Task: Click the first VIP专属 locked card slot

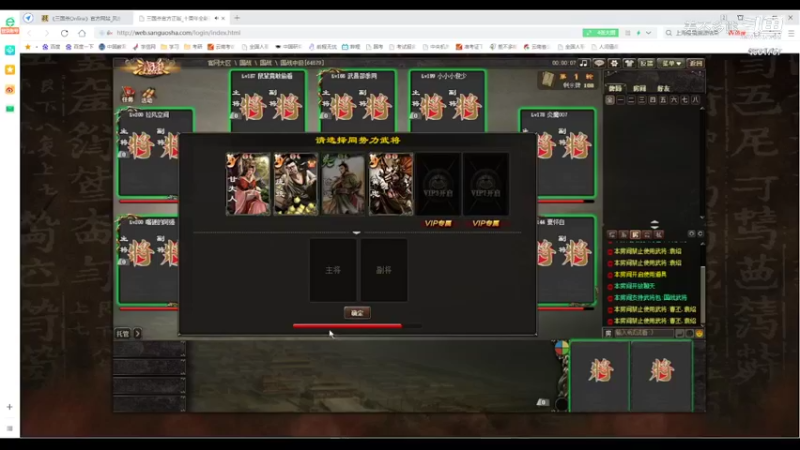Action: tap(438, 185)
